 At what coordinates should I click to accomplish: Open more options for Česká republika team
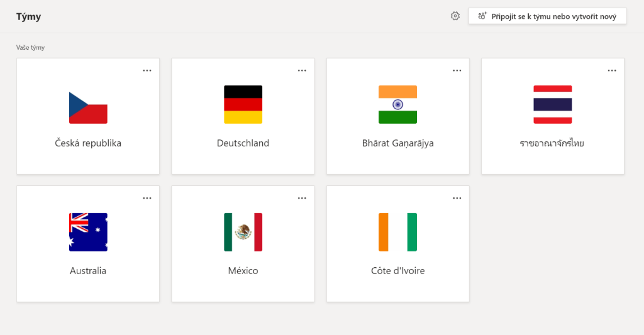[x=147, y=70]
